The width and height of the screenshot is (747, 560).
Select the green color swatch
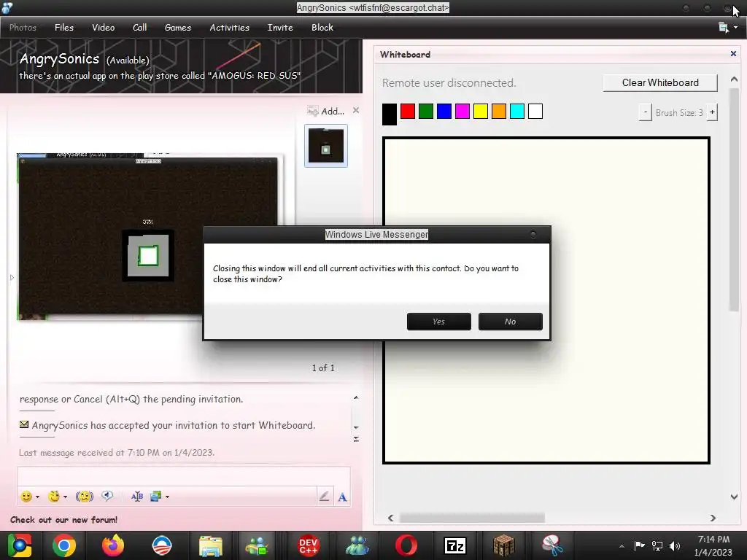(426, 112)
